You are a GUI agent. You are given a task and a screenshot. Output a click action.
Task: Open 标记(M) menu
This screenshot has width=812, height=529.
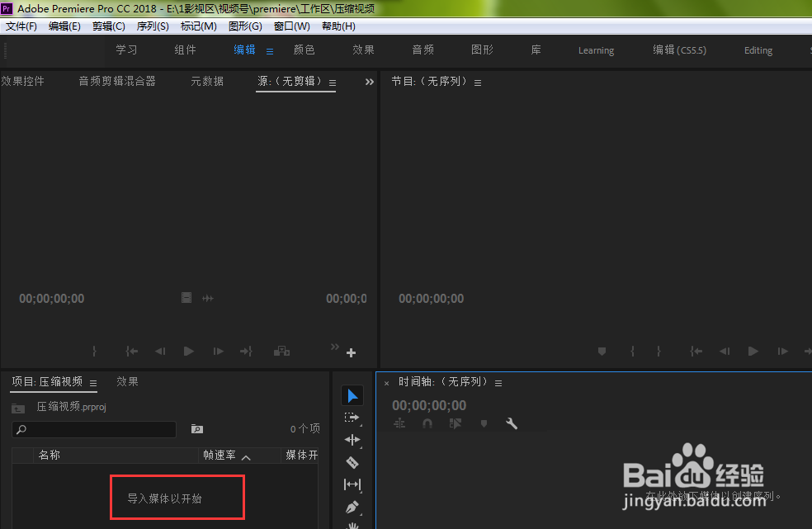point(198,26)
